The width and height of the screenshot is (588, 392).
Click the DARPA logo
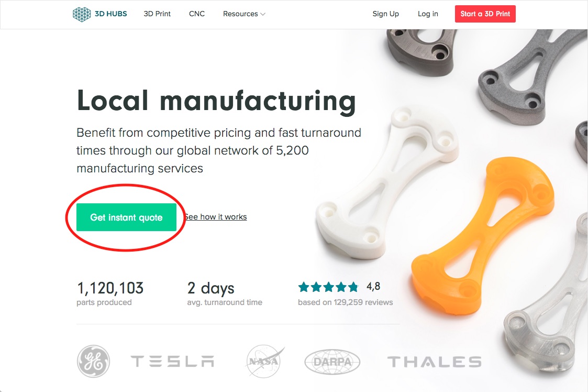[x=332, y=361]
